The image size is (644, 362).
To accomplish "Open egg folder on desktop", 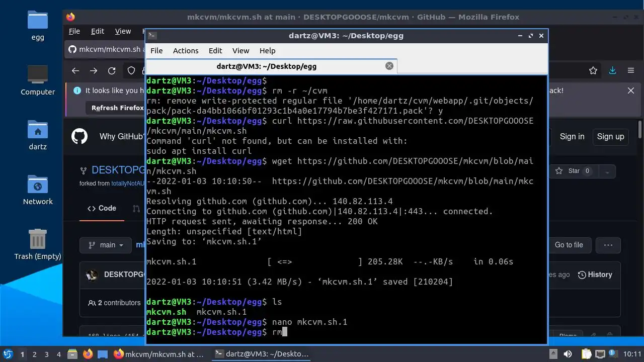I will pyautogui.click(x=38, y=26).
